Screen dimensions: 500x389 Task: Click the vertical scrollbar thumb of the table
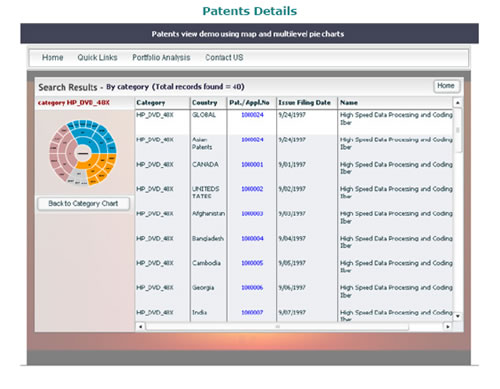(x=457, y=130)
